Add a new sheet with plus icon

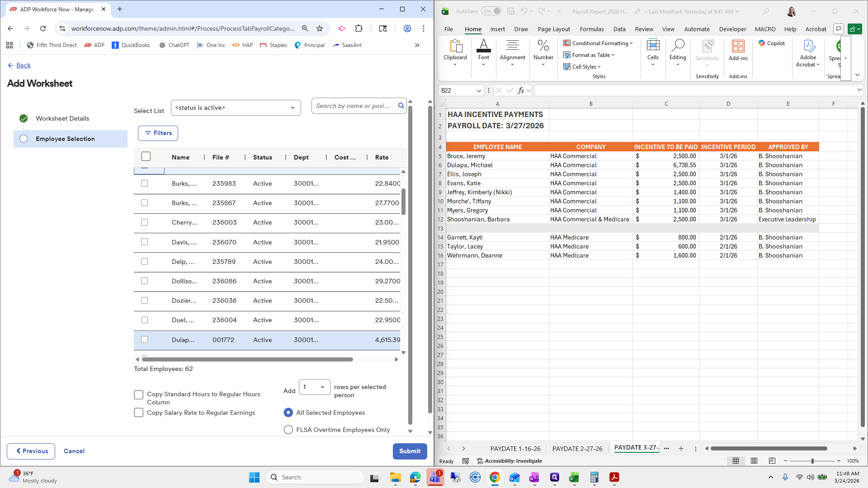click(x=681, y=449)
